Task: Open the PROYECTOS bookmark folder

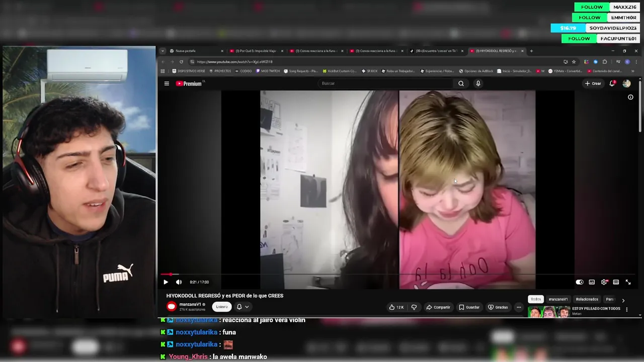Action: (x=220, y=71)
